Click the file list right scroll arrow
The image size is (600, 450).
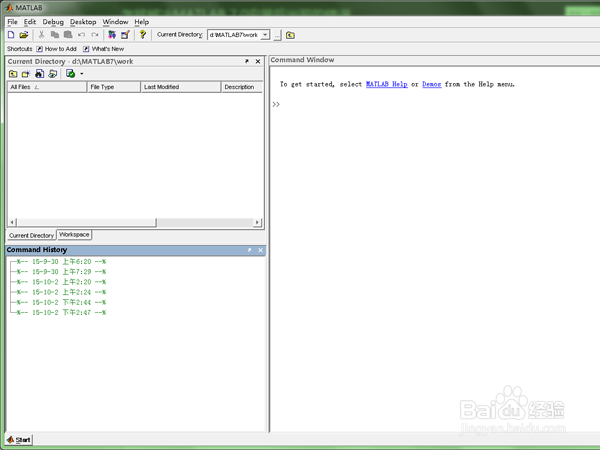pos(257,222)
